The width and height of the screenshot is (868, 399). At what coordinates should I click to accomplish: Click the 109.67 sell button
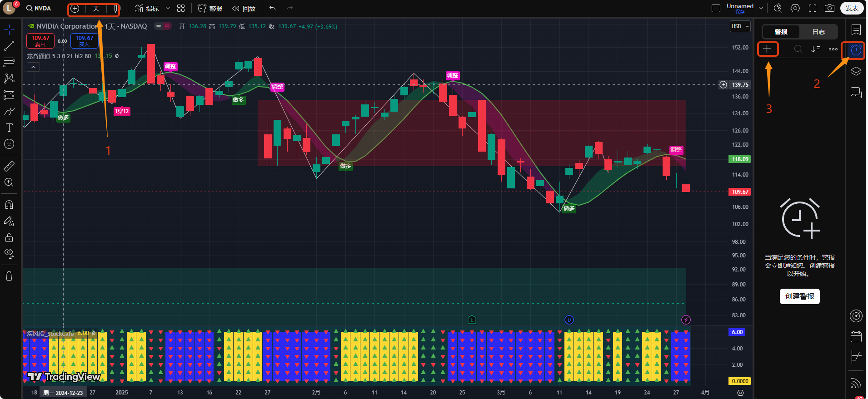point(40,41)
